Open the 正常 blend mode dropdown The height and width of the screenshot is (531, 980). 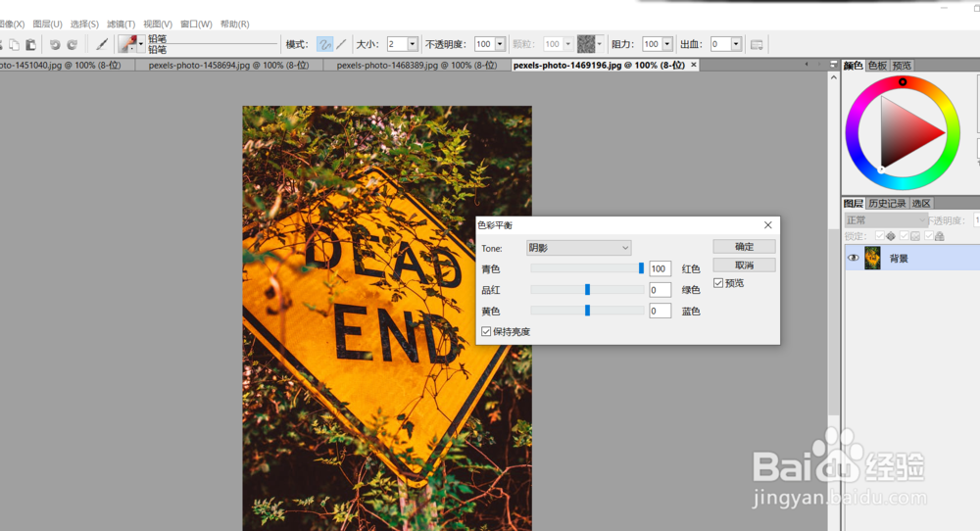coord(885,220)
